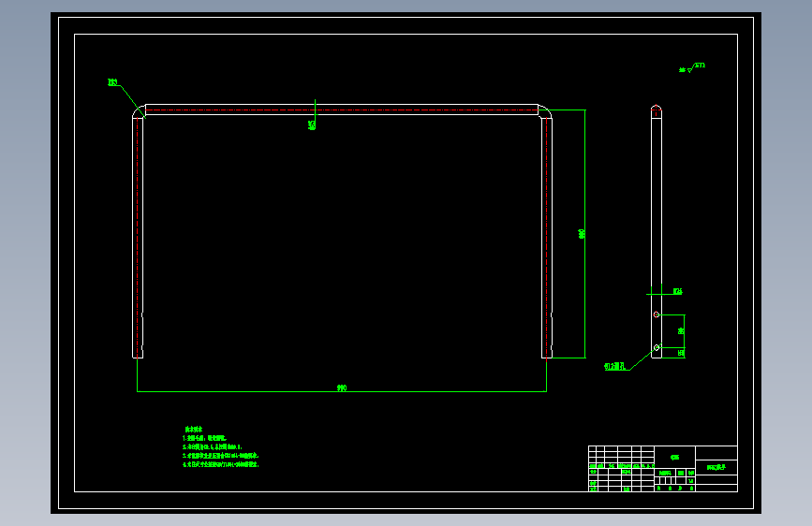The height and width of the screenshot is (526, 812).
Task: Click the hole callout leader text beside side view
Action: (x=615, y=367)
